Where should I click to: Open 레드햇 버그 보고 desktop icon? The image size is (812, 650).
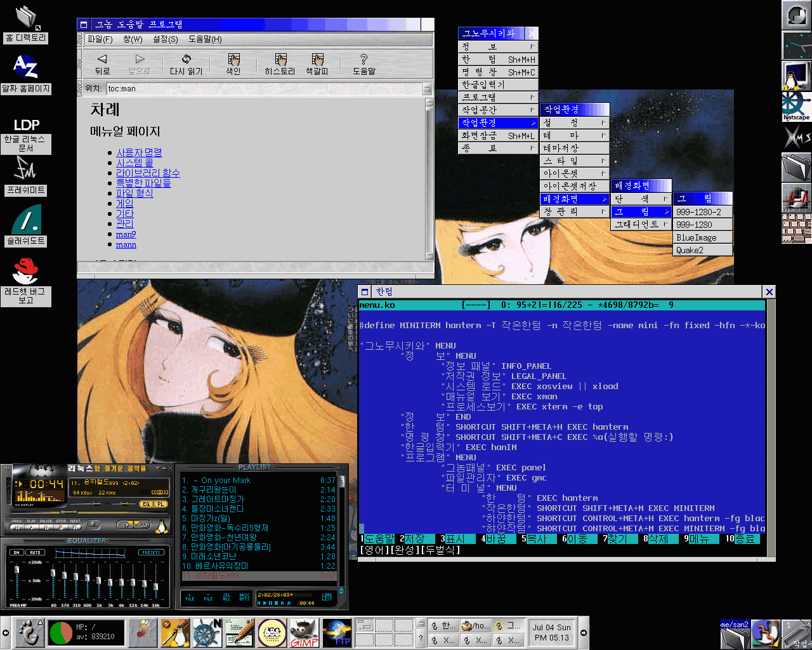tap(25, 272)
